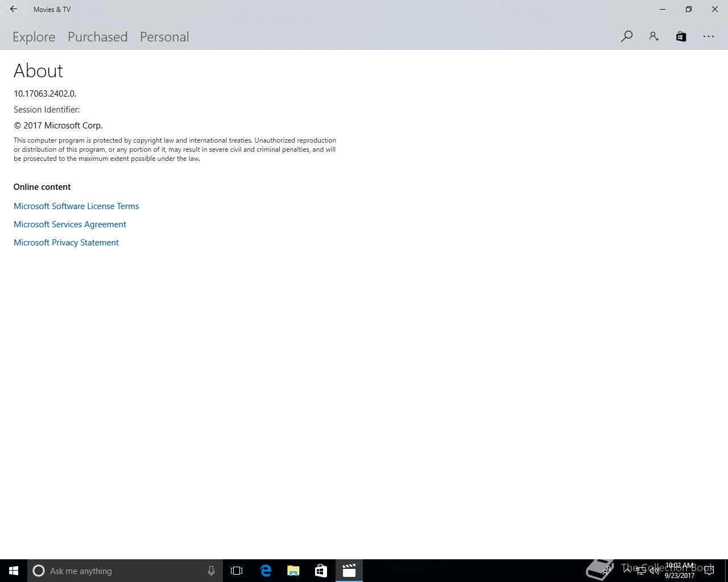Viewport: 728px width, 582px height.
Task: Open File Explorer from the taskbar
Action: coord(293,571)
